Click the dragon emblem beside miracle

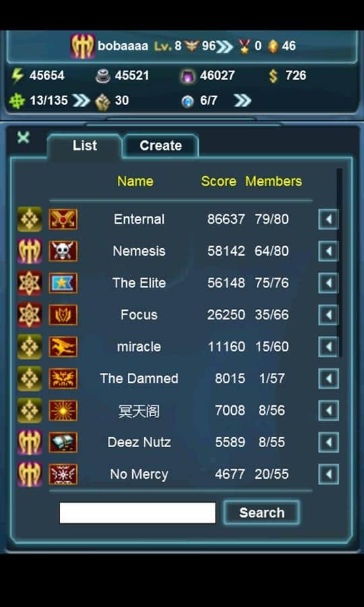[x=63, y=347]
